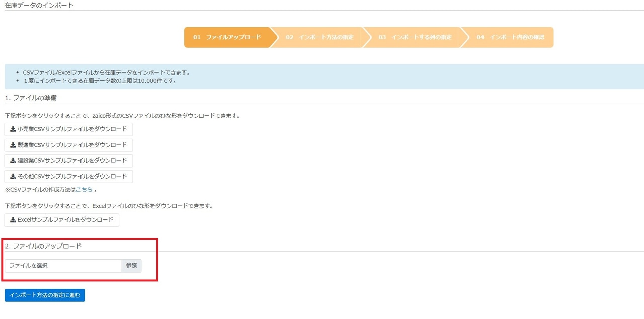
Task: Go to step 02 インポート方法の指定
Action: pos(319,37)
